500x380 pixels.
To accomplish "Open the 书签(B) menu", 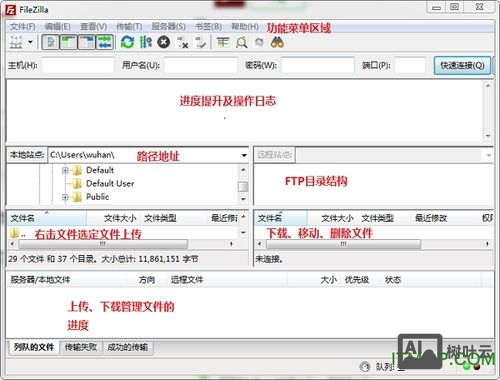I will coord(209,27).
